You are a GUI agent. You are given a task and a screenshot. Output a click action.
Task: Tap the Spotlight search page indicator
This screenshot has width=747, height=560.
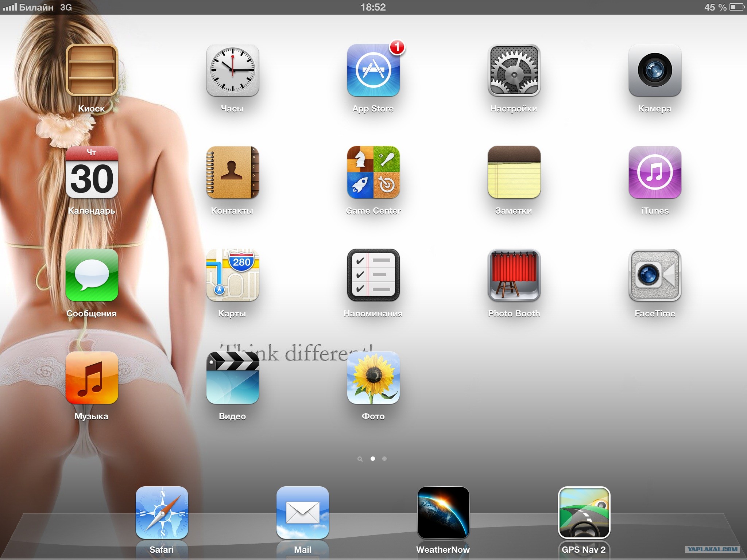(360, 459)
